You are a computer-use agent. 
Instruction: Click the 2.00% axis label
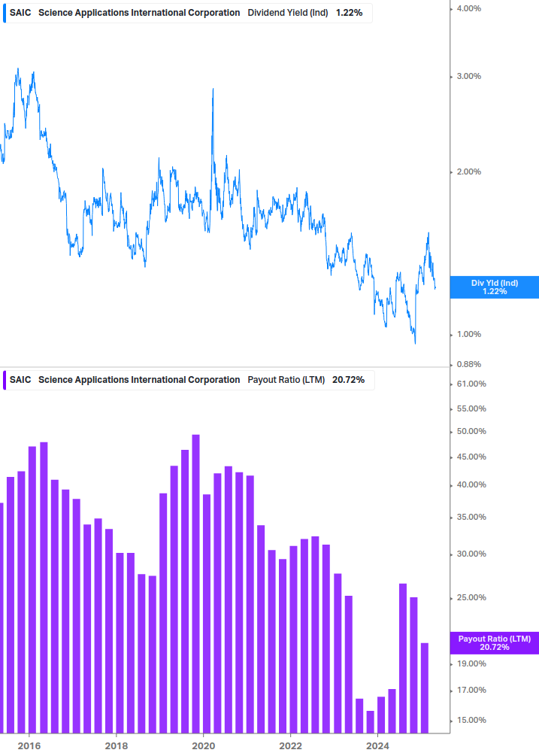click(468, 172)
